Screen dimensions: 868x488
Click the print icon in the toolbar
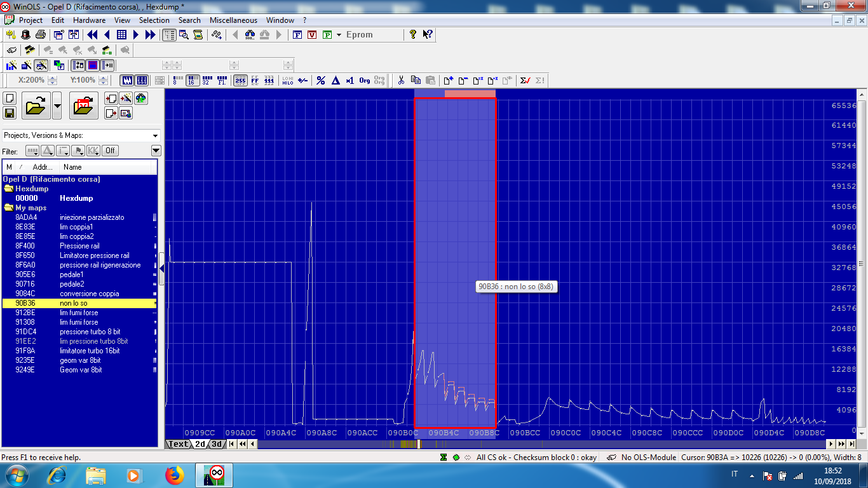(x=40, y=35)
